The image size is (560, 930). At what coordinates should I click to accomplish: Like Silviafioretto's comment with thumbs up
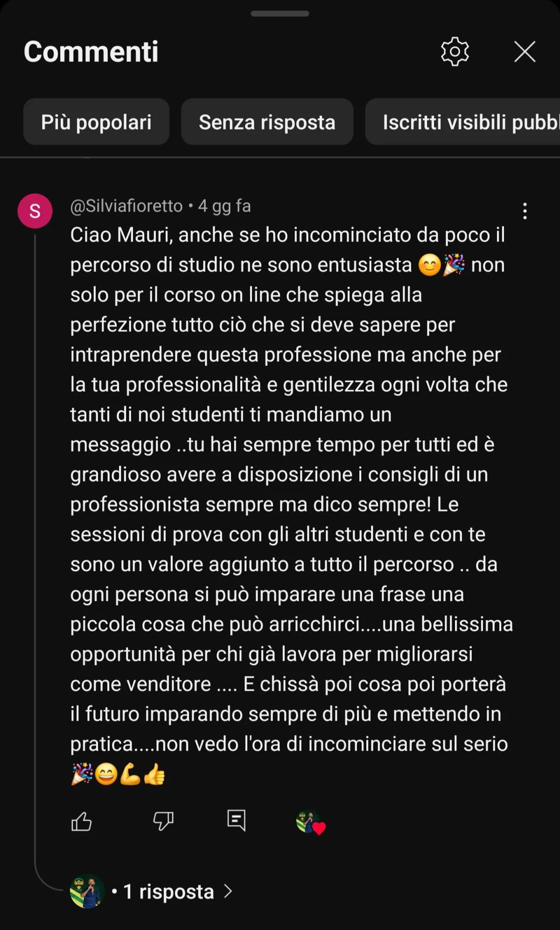pyautogui.click(x=81, y=821)
